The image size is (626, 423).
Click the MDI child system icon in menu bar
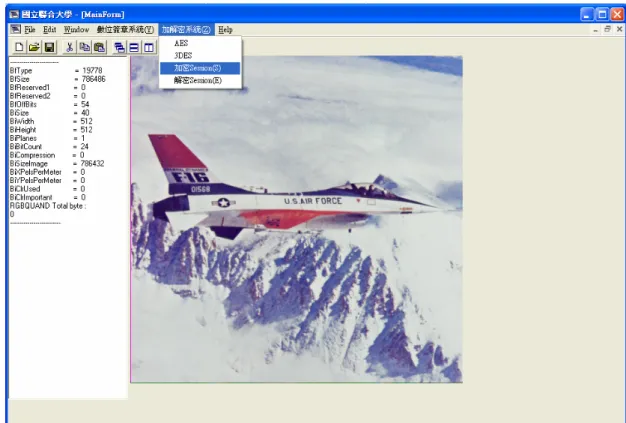click(x=15, y=29)
